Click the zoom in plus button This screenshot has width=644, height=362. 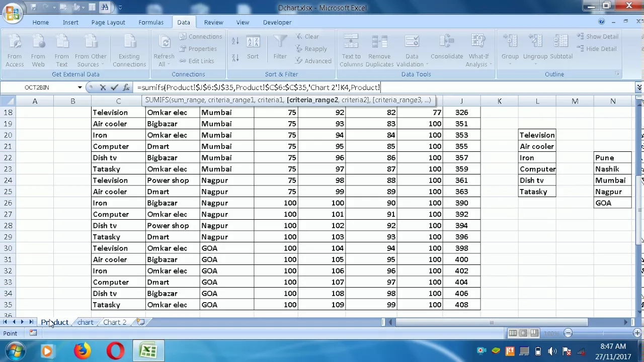(637, 333)
